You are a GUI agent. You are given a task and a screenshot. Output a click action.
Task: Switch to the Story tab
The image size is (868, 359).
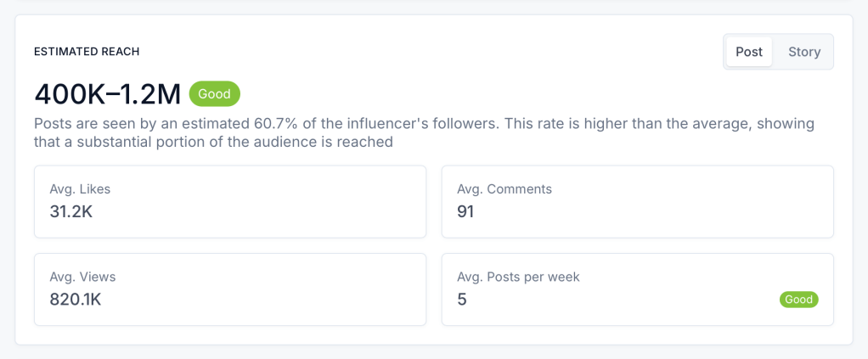[803, 52]
